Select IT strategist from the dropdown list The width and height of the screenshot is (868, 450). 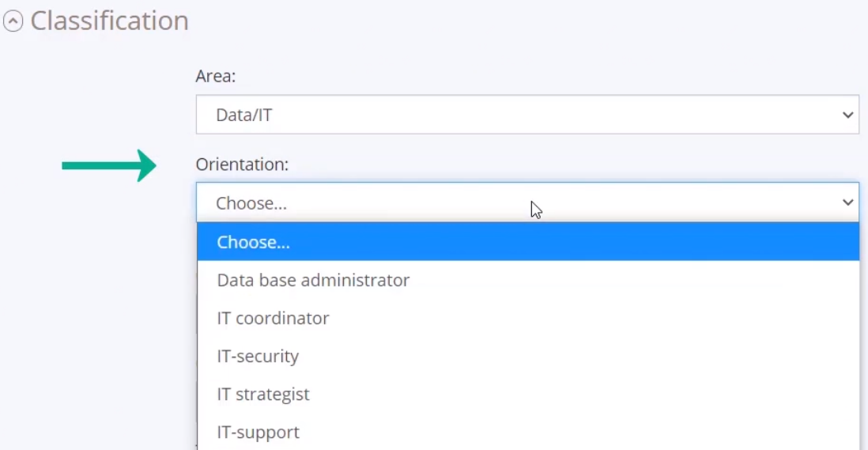[x=528, y=394]
